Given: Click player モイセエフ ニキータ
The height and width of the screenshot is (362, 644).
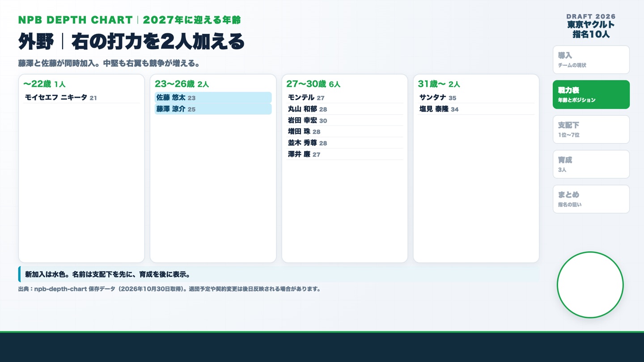Looking at the screenshot, I should (81, 97).
